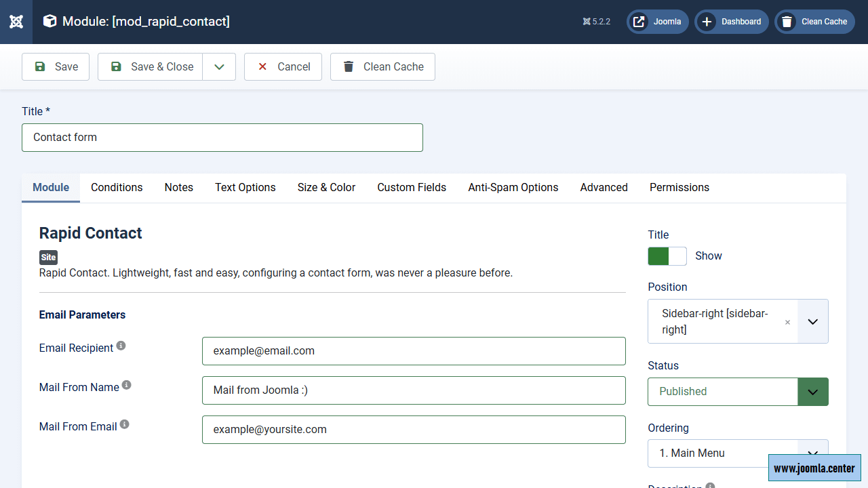Viewport: 868px width, 488px height.
Task: Click the Rapid Contact heading
Action: 91,233
